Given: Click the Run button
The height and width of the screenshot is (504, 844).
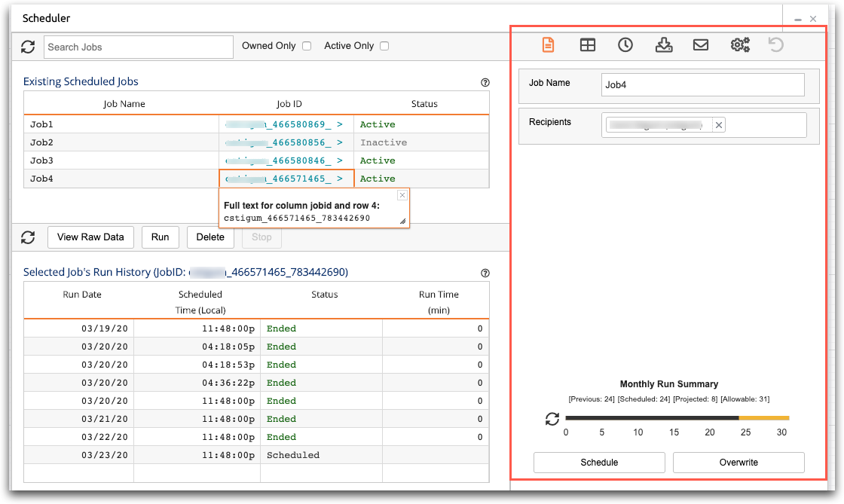Looking at the screenshot, I should tap(161, 237).
